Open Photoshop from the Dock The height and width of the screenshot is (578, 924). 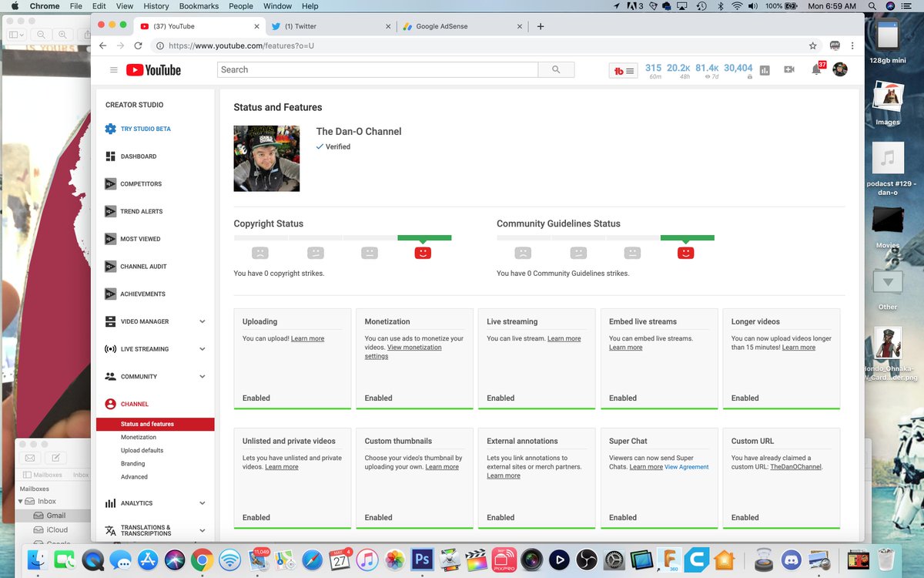click(422, 560)
